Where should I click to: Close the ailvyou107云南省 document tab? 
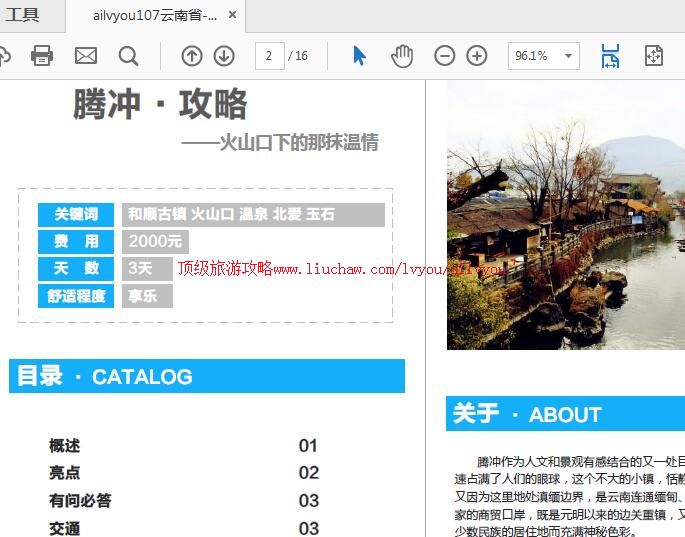(233, 15)
